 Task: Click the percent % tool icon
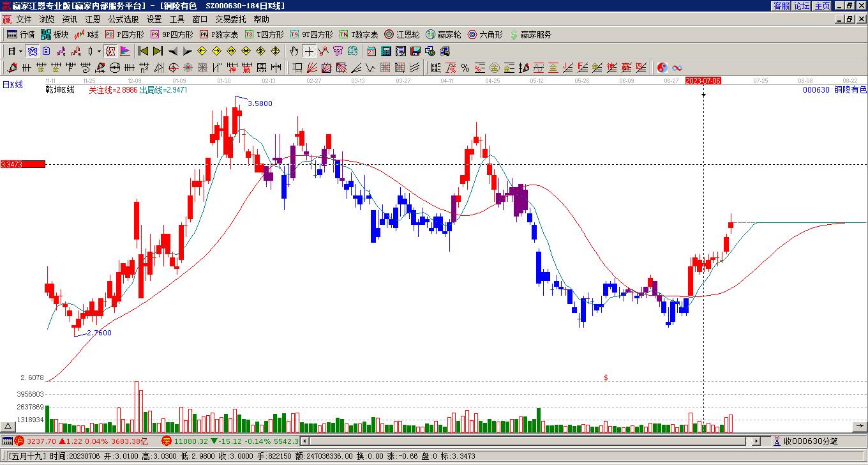pos(465,68)
